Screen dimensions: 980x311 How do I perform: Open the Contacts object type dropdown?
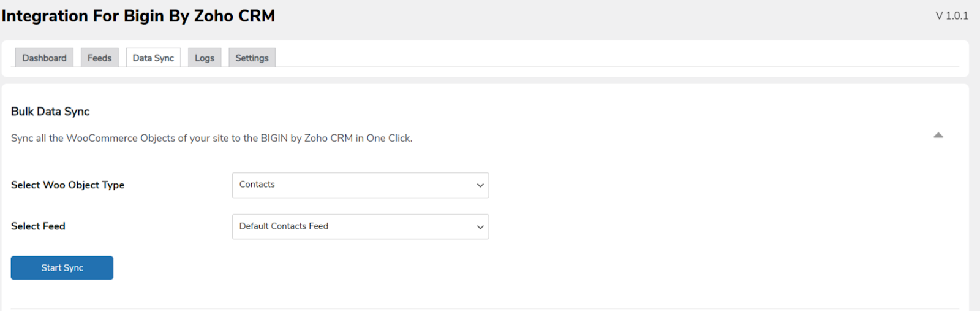click(360, 185)
